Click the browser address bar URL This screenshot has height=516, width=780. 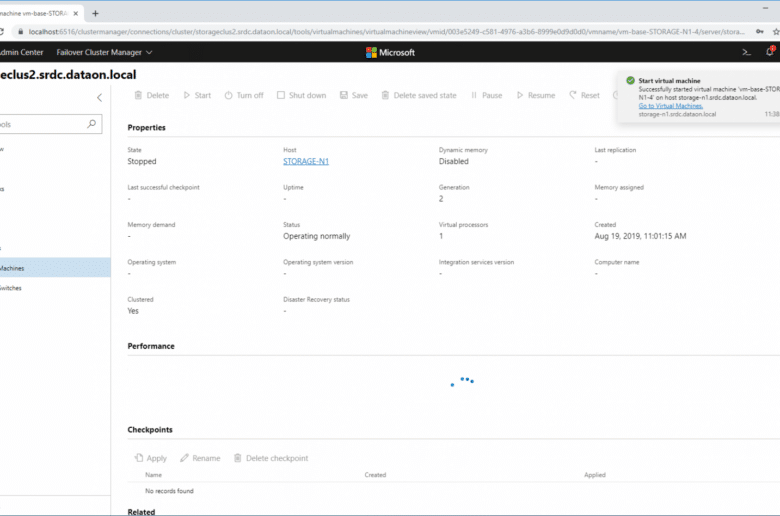pos(387,31)
